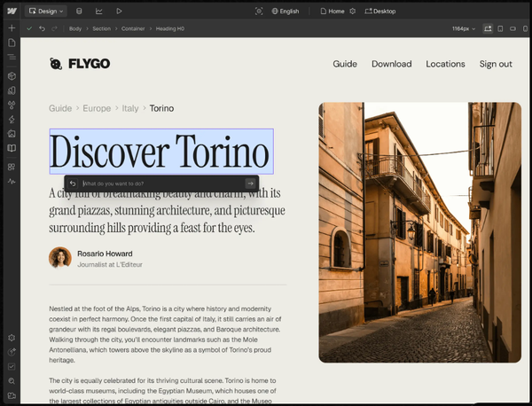This screenshot has height=406, width=532.
Task: Open the Desktop breakpoint selector
Action: pos(380,12)
